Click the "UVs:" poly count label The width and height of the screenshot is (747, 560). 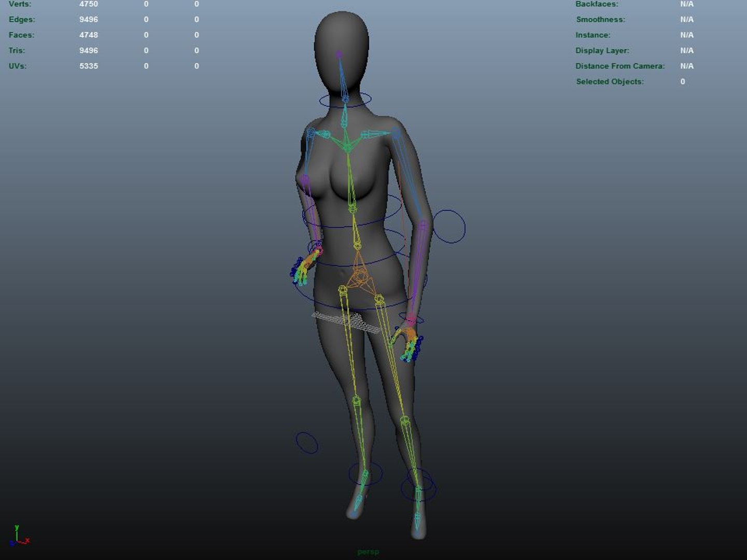tap(17, 66)
